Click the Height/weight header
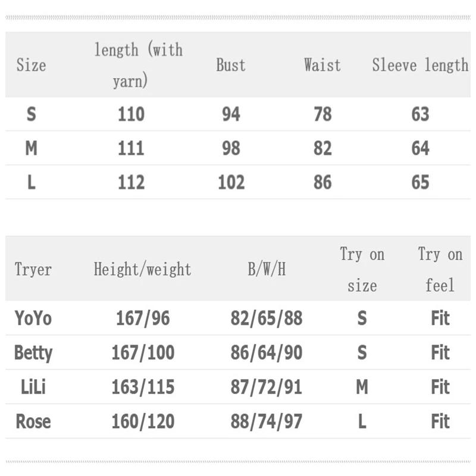The image size is (476, 476). [x=143, y=270]
